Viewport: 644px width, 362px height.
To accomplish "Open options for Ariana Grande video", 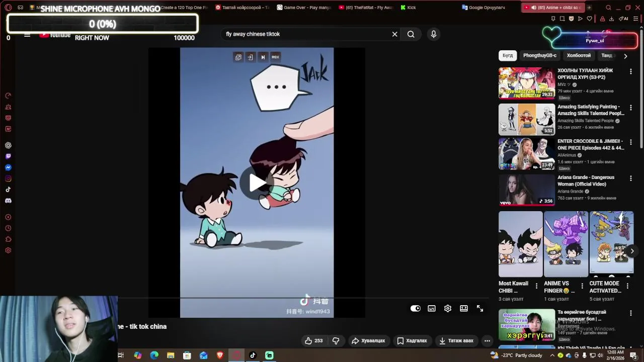I will [631, 178].
